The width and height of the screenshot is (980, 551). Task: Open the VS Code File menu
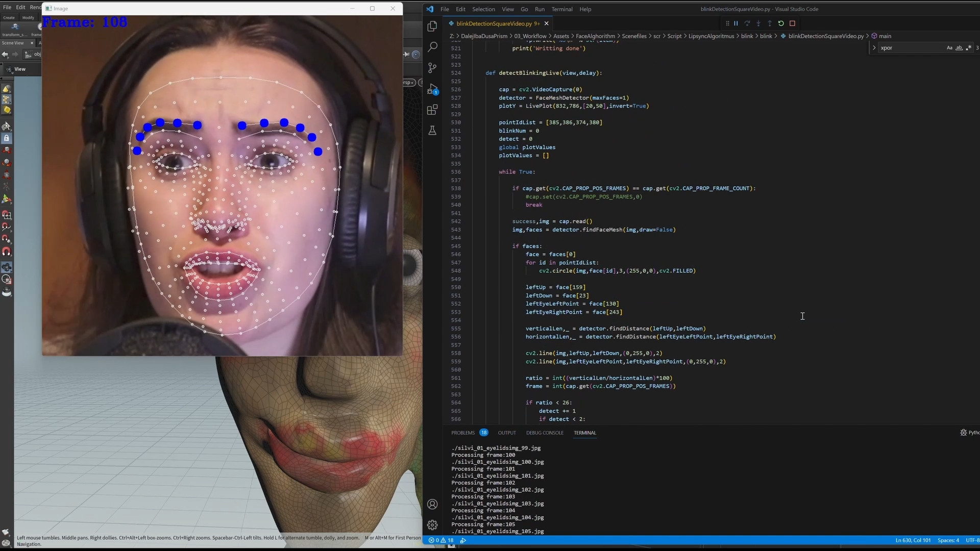(x=445, y=9)
